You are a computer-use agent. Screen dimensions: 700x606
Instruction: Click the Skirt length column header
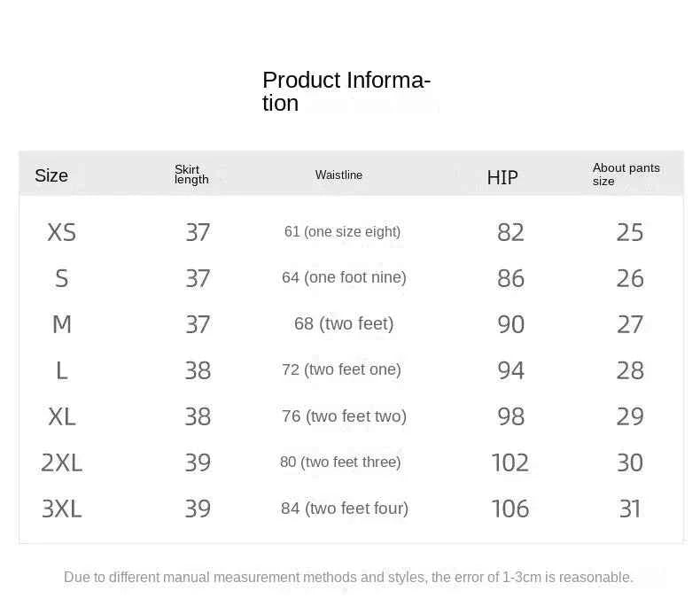[191, 175]
